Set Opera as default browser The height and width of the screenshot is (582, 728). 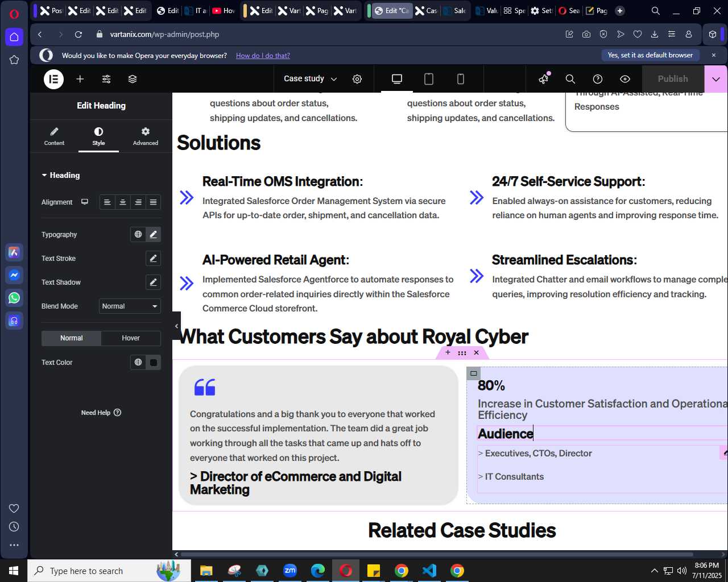click(650, 55)
